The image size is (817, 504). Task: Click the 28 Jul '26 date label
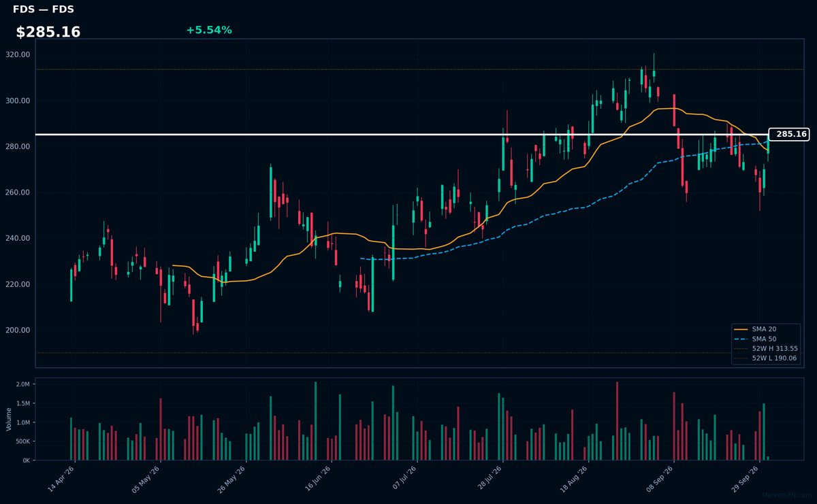(x=490, y=478)
